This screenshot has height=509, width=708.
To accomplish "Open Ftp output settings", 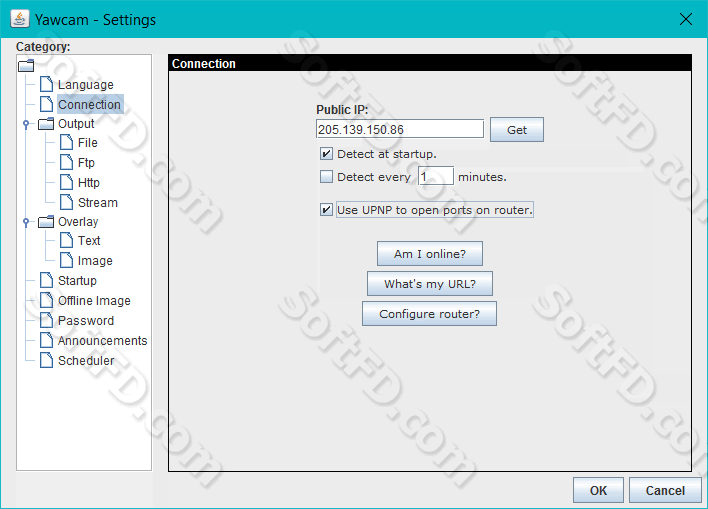I will pos(86,163).
